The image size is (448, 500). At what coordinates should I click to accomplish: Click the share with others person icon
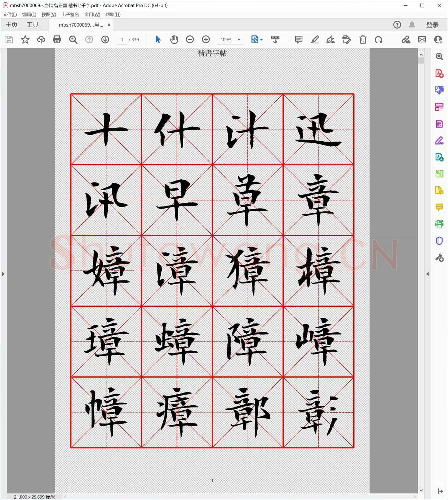tap(438, 39)
